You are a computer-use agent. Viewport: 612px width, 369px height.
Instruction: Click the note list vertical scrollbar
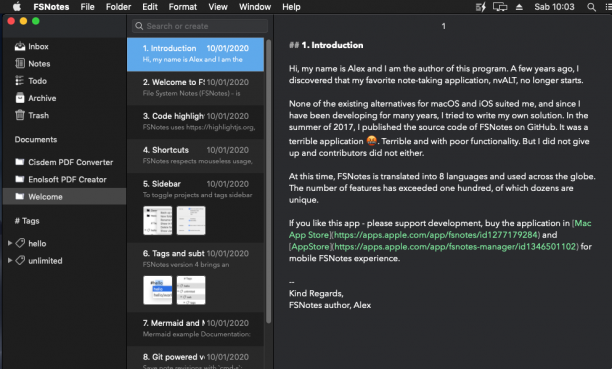269,182
